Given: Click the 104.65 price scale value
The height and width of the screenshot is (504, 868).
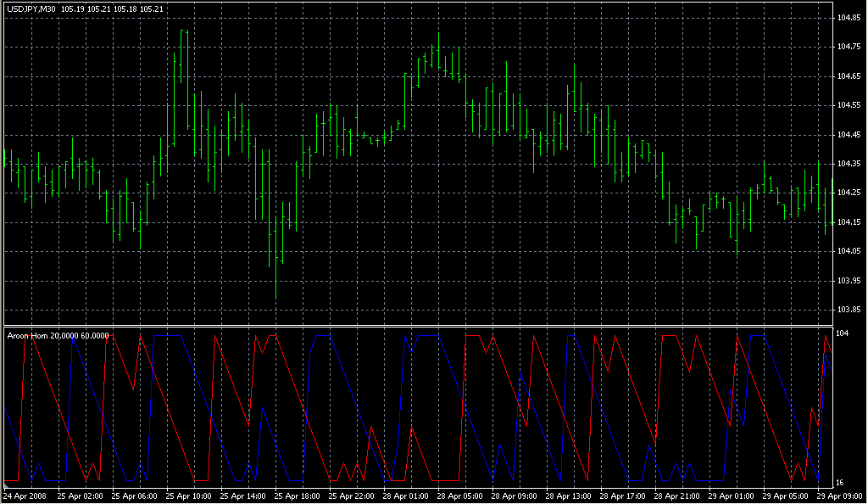Looking at the screenshot, I should tap(849, 76).
